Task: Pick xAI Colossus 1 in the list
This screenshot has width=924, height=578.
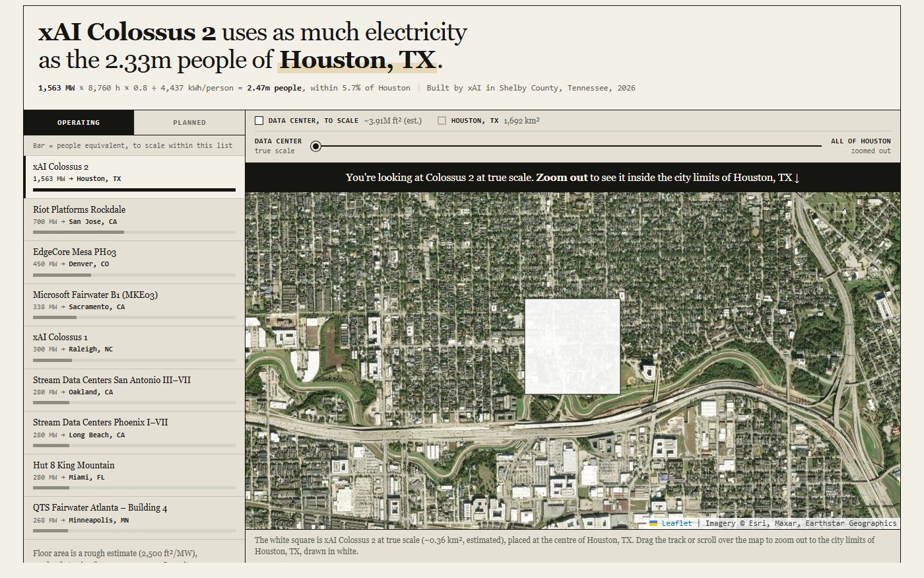Action: (x=135, y=347)
